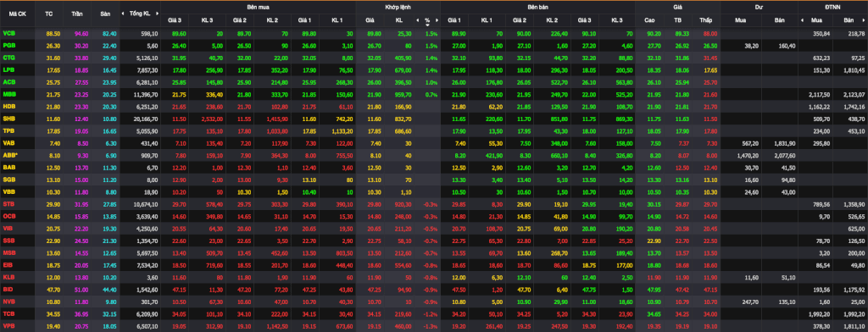Click right arrow beside Tổng KL header

point(157,13)
